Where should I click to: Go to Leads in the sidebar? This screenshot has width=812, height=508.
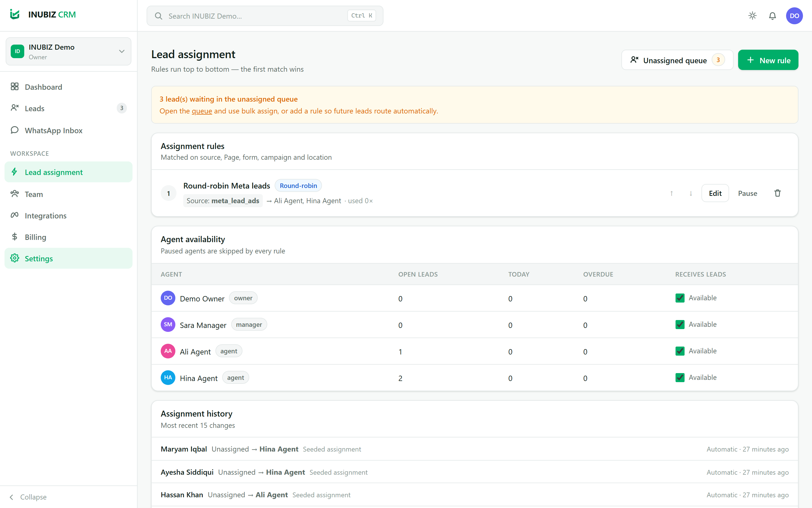point(69,108)
